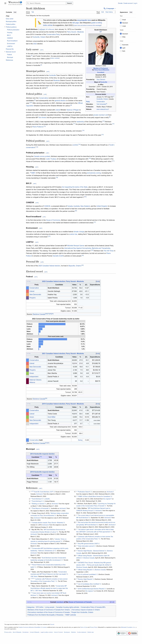Select the Read tab
Image resolution: width=142 pixels, height=644 pixels.
(98, 12)
